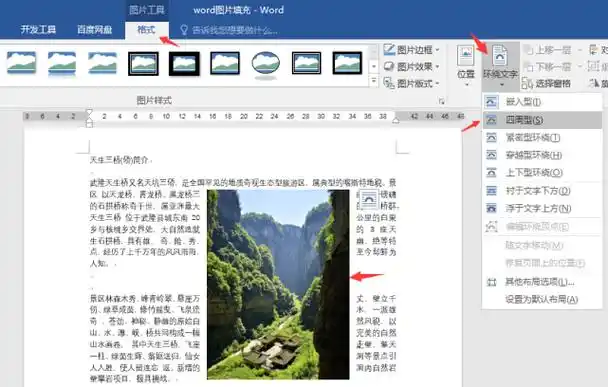Toggle 修复页面上的位置(F) fix position on page
608x387 pixels.
tap(542, 263)
